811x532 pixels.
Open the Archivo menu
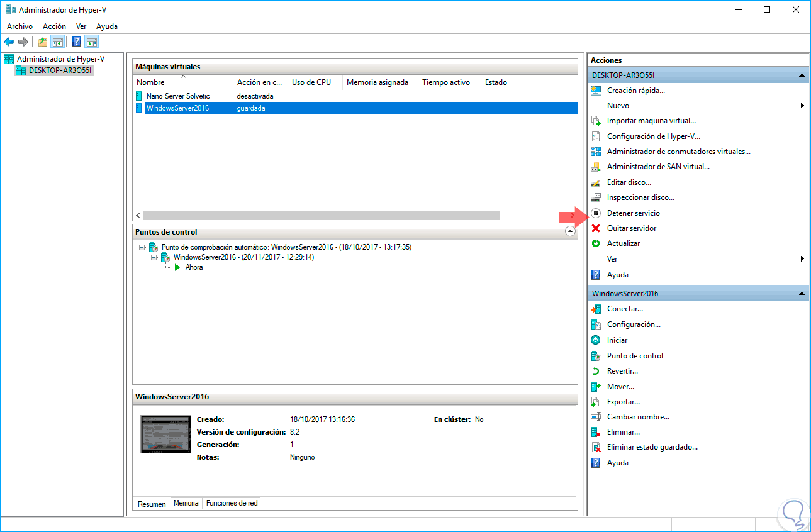pyautogui.click(x=20, y=26)
